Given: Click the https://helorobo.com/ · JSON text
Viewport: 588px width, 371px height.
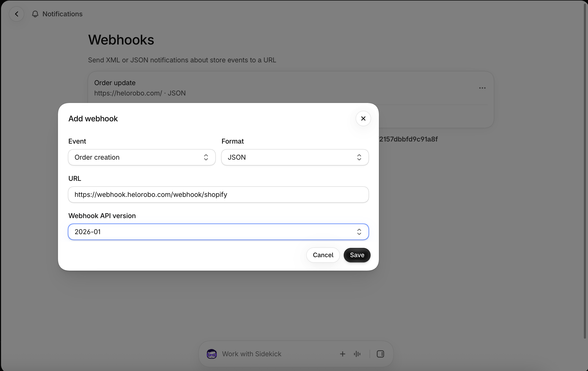Looking at the screenshot, I should (140, 93).
